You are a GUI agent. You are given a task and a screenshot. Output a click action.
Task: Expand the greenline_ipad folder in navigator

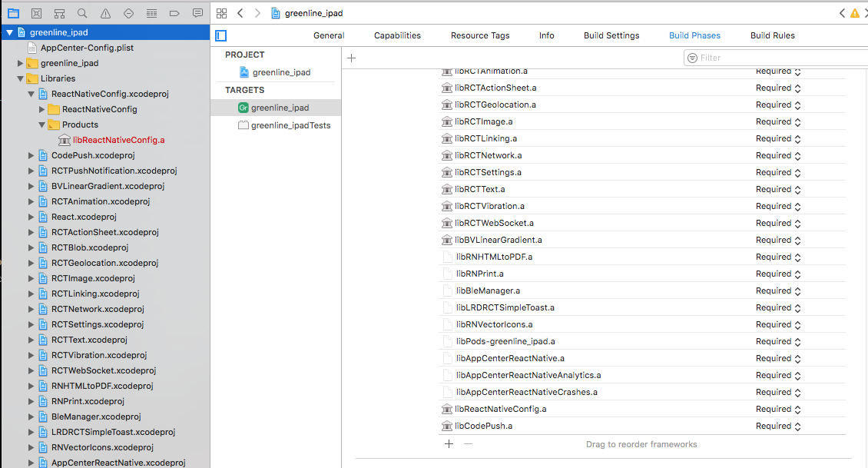[x=21, y=63]
